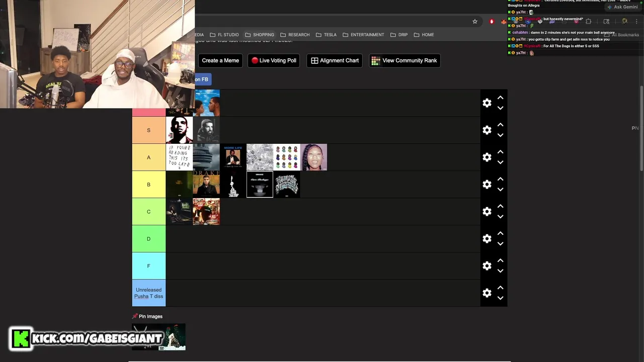The width and height of the screenshot is (644, 362).
Task: Open the Chrome three-dot menu
Action: [636, 22]
